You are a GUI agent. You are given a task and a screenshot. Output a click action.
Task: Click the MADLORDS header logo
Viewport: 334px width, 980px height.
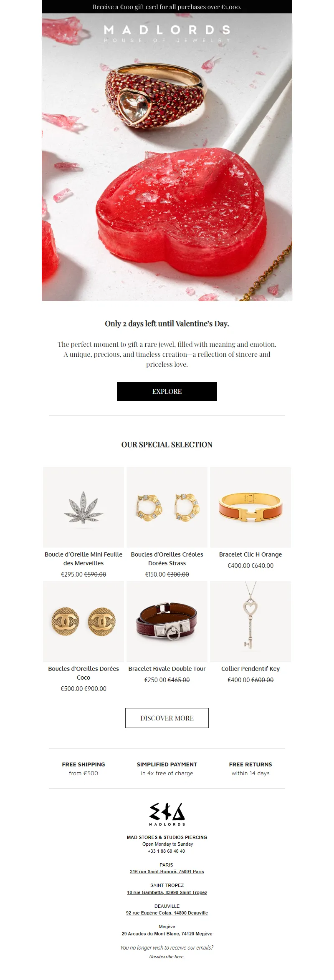coord(167,33)
